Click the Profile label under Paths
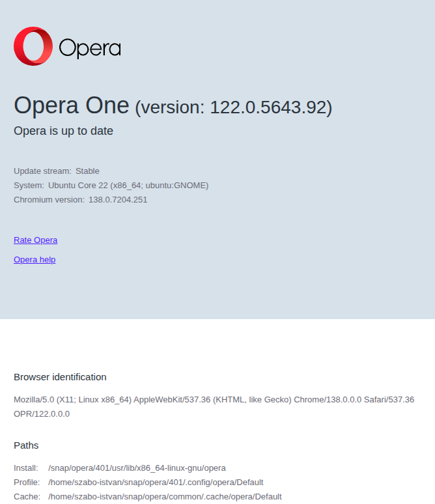The height and width of the screenshot is (504, 435). click(x=27, y=483)
